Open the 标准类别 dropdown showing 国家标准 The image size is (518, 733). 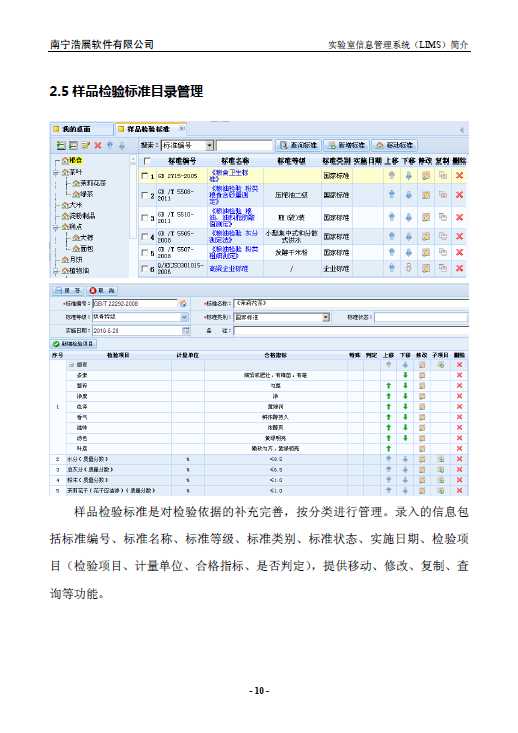326,317
